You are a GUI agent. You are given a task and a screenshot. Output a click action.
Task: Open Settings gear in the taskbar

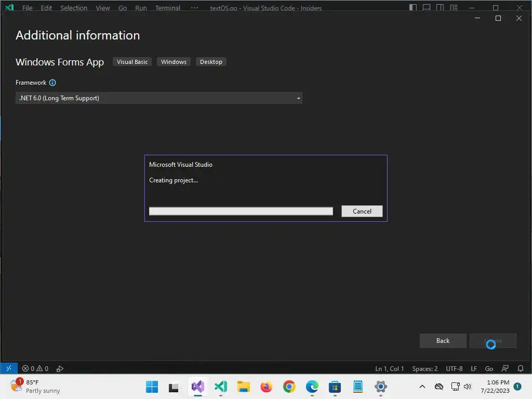[381, 387]
